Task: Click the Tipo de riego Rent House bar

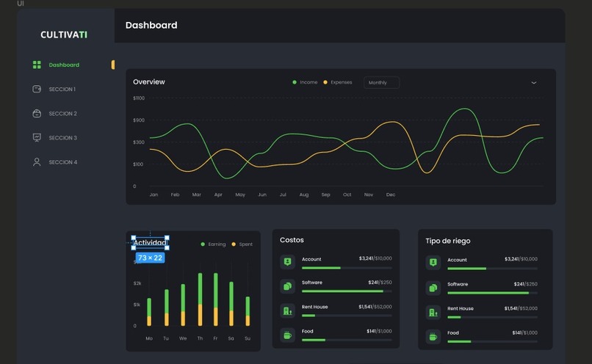Action: (x=492, y=317)
